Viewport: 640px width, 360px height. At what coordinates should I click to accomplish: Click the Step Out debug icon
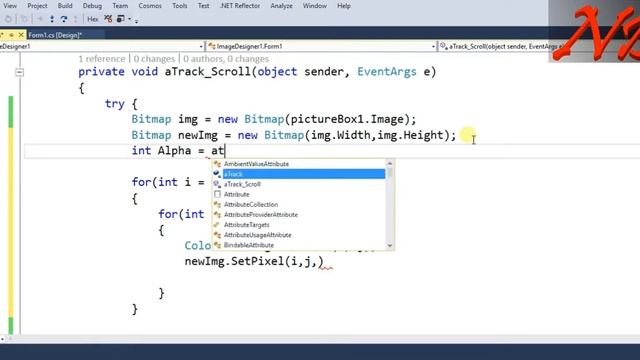point(76,19)
